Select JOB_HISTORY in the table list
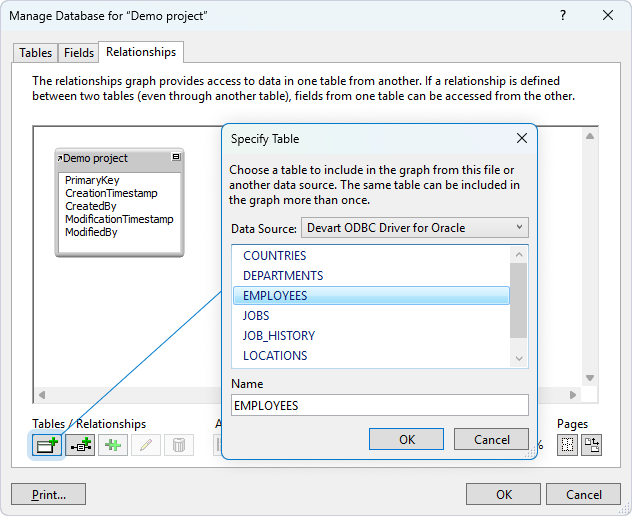Viewport: 632px width, 516px height. pos(371,335)
